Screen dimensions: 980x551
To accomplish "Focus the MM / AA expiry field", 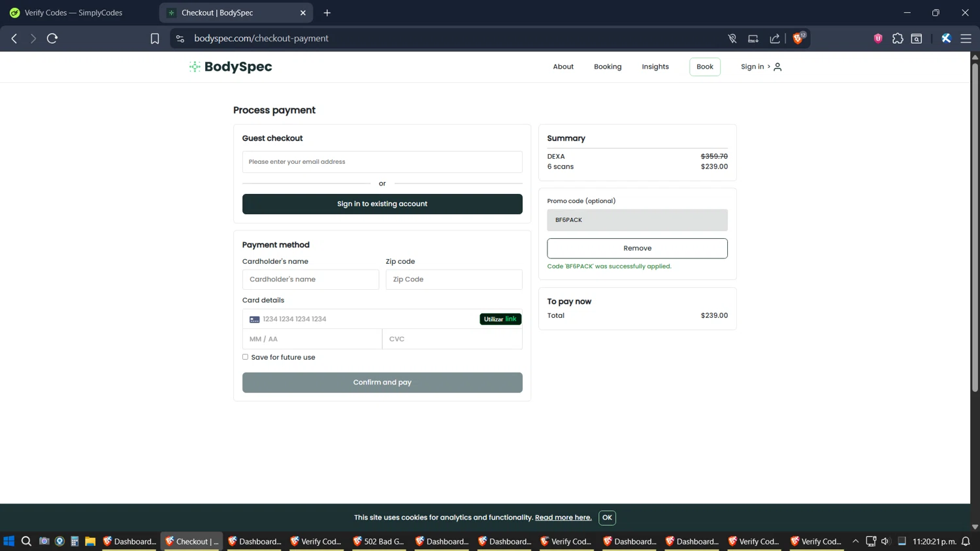I will [x=312, y=339].
